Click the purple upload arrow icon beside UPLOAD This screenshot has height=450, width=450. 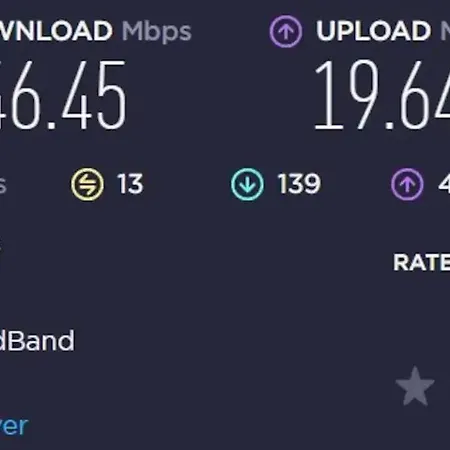(286, 31)
